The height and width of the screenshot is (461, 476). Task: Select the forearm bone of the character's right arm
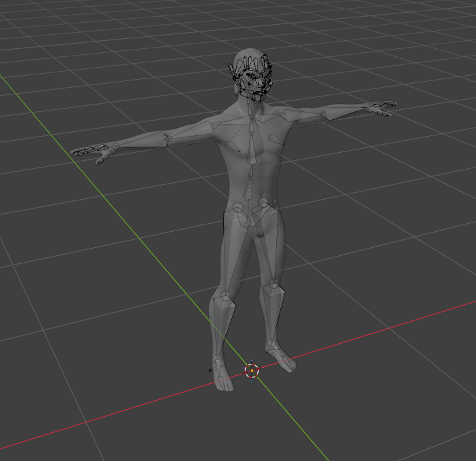[x=141, y=141]
